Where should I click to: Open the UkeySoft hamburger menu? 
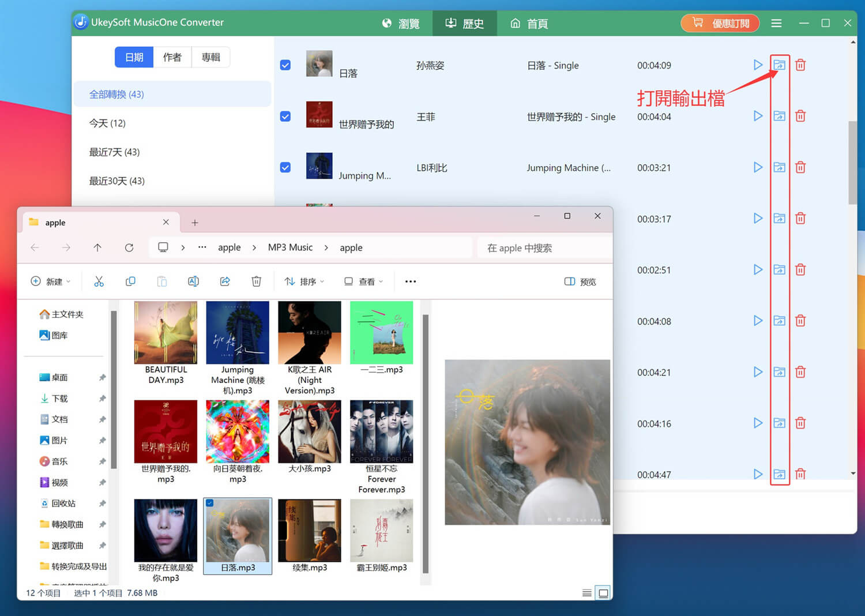776,23
